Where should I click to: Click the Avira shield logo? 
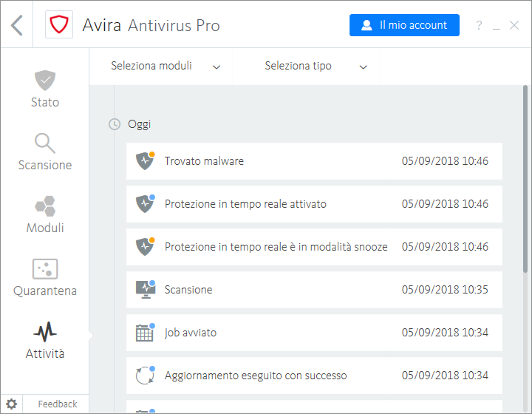tap(59, 25)
